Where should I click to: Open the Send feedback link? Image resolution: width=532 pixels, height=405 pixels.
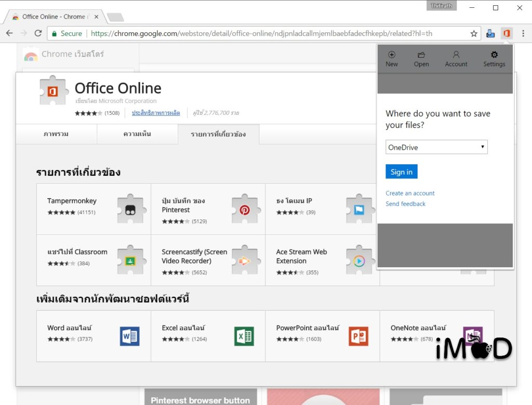(x=405, y=204)
